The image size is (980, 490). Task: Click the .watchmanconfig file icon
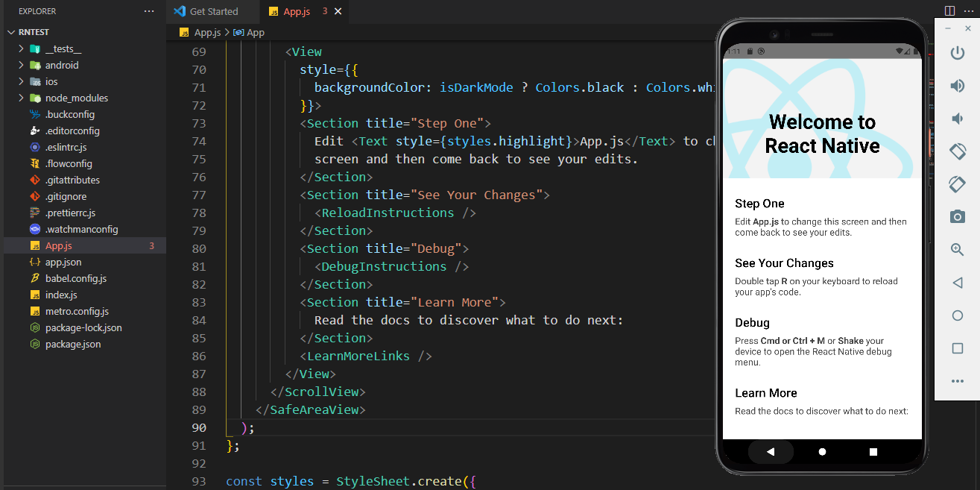pyautogui.click(x=35, y=229)
